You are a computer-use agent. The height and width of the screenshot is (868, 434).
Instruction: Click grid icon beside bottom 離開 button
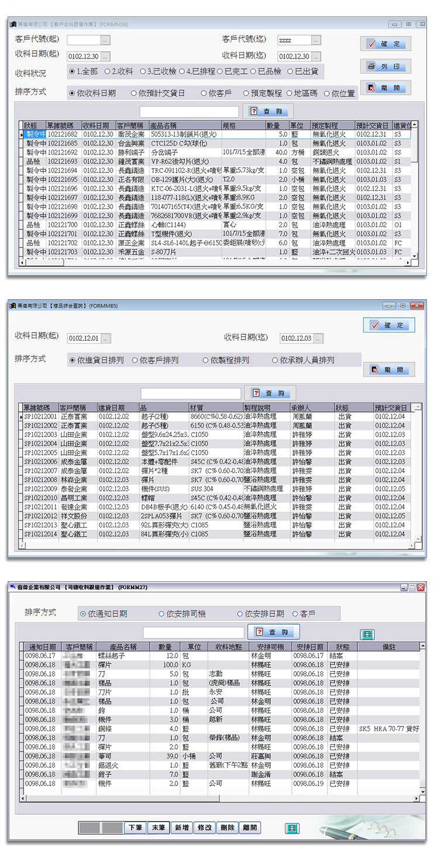pyautogui.click(x=291, y=828)
